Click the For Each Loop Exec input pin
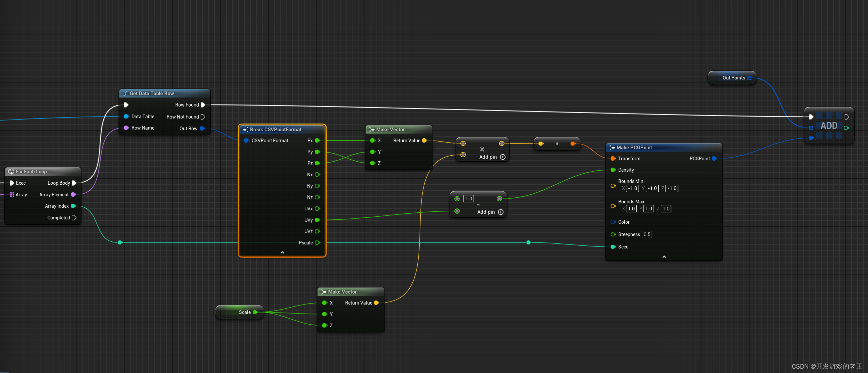 point(12,183)
